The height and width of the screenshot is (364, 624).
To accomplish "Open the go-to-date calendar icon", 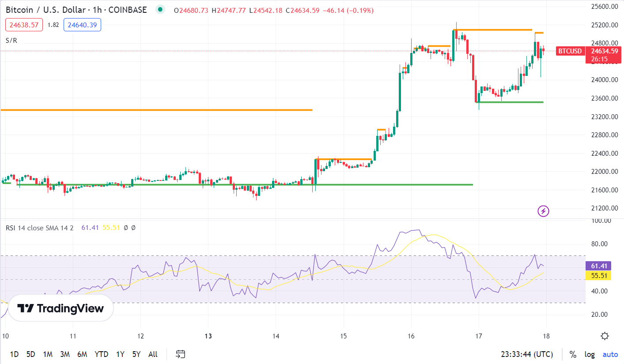I will 180,354.
